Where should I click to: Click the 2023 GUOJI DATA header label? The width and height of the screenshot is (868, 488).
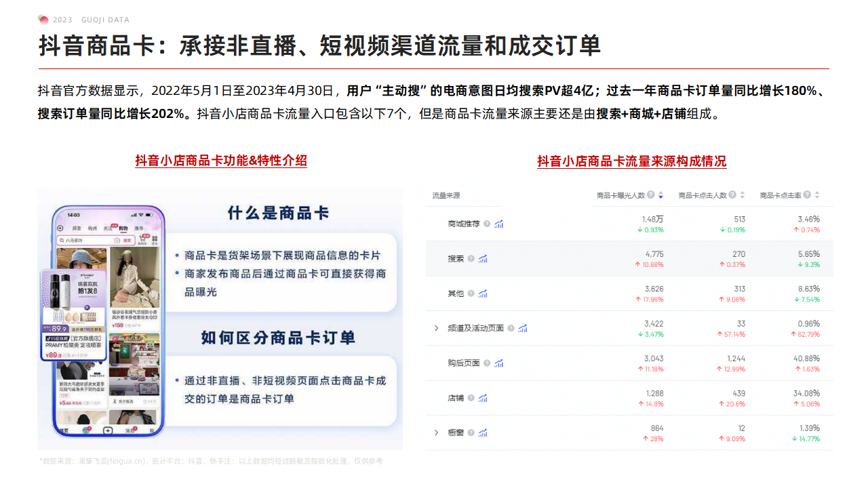tap(91, 20)
